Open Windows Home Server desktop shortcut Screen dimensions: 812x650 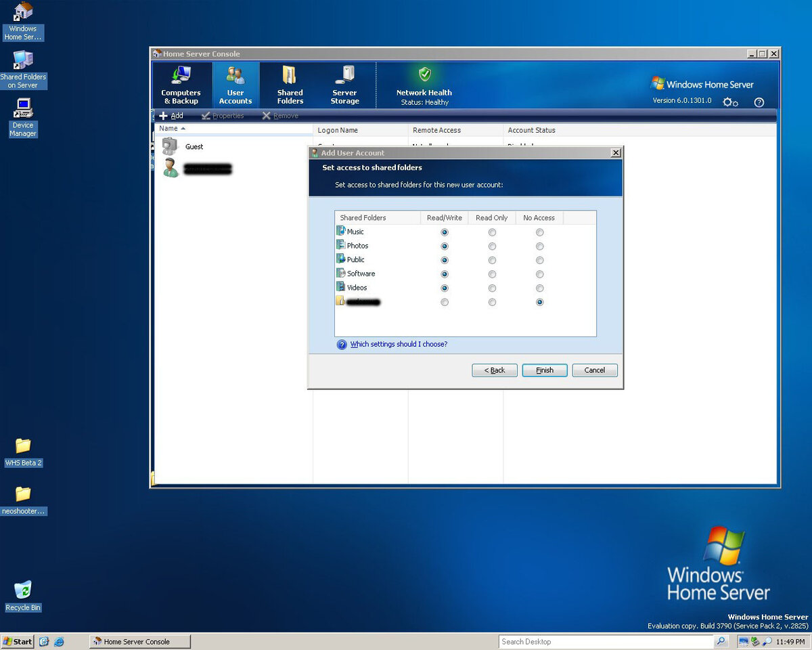pos(23,22)
